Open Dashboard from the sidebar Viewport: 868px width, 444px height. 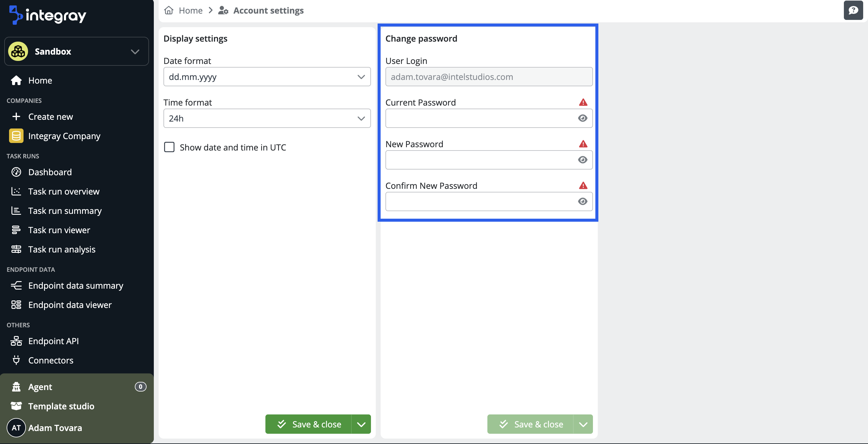pyautogui.click(x=49, y=172)
